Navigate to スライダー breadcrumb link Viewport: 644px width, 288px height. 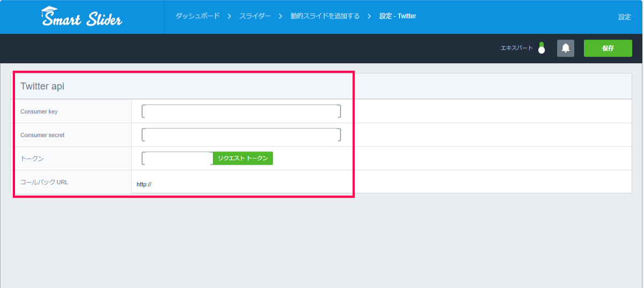pos(254,16)
